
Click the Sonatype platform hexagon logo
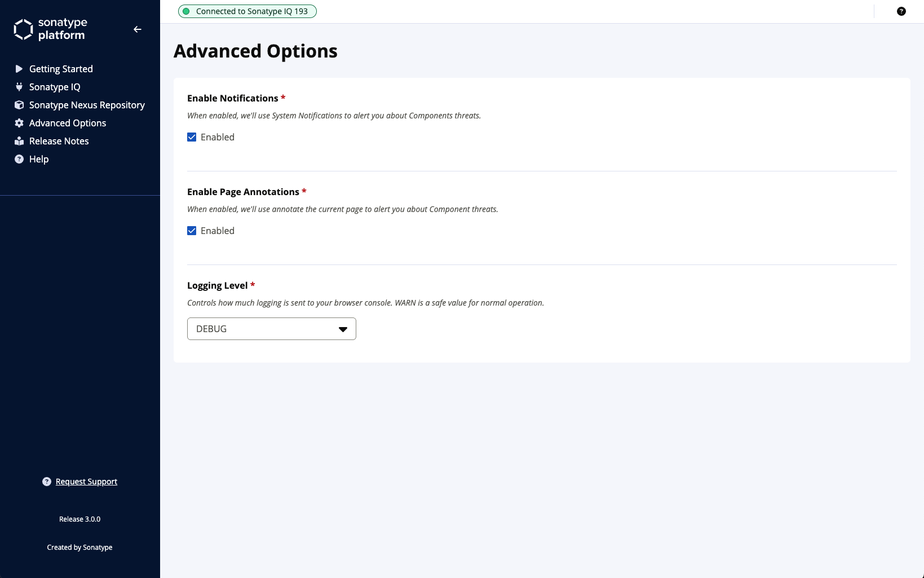(x=23, y=29)
